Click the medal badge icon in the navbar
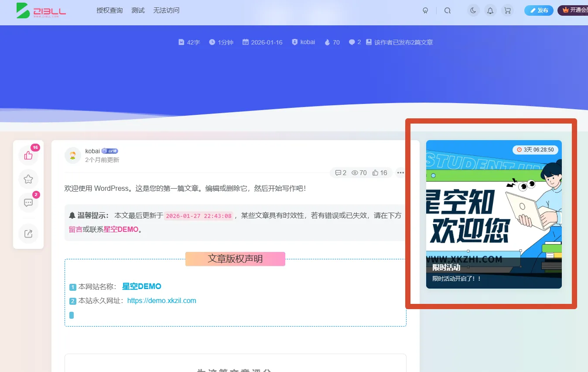This screenshot has height=372, width=588. (x=425, y=10)
